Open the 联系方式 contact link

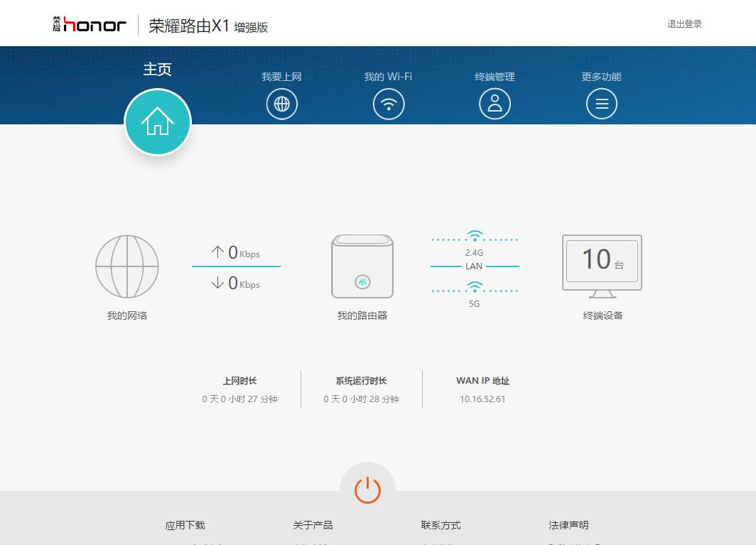click(441, 525)
